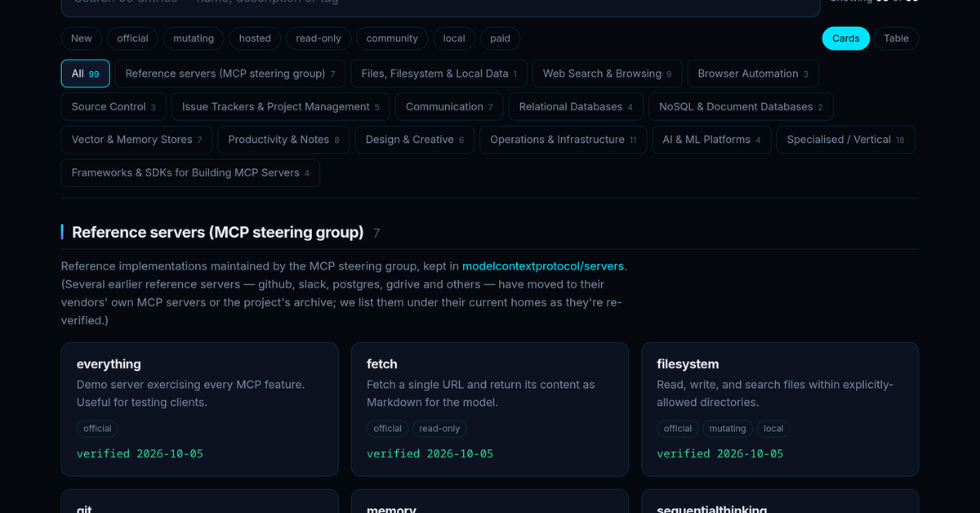Click the "everything" server card title

pyautogui.click(x=109, y=364)
